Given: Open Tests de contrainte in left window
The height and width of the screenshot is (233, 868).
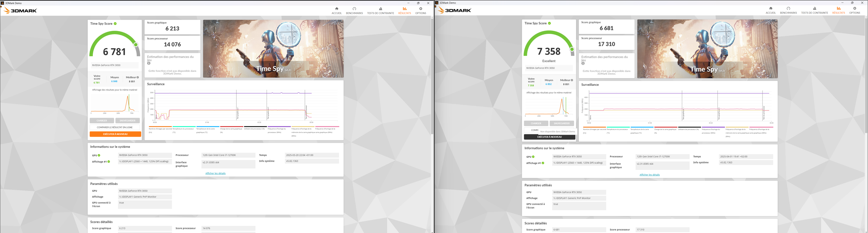Looking at the screenshot, I should tap(380, 11).
